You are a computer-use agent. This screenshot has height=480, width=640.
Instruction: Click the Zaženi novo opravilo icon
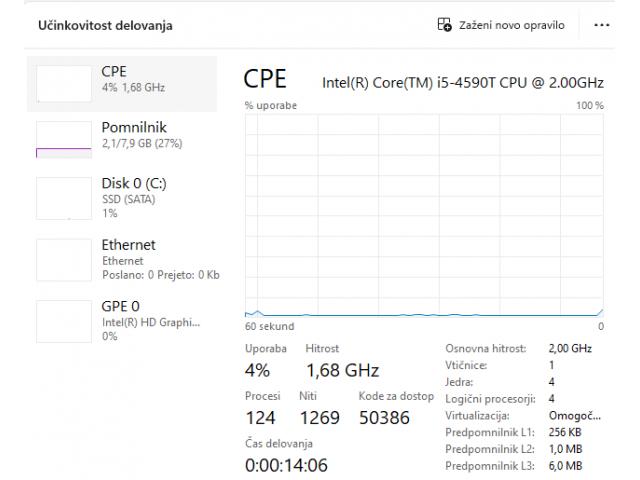click(445, 24)
